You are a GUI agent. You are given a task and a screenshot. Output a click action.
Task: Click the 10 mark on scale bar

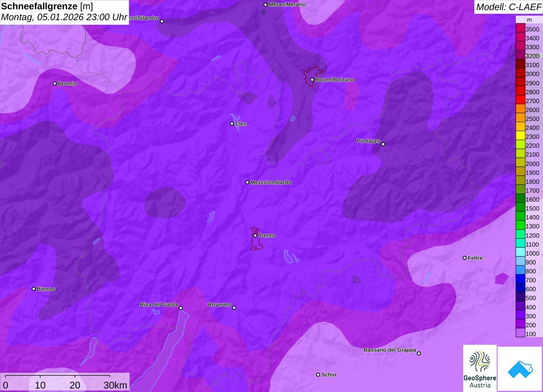tap(40, 385)
